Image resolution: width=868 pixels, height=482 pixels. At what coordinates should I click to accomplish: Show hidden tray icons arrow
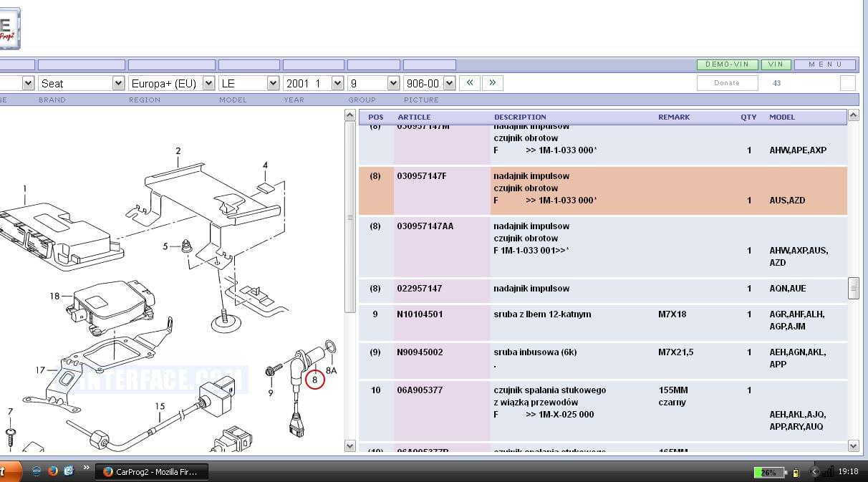coord(814,472)
